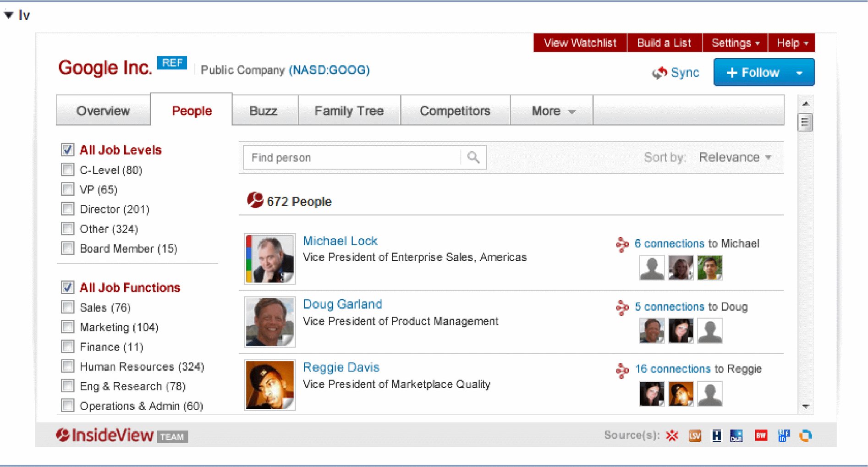Click the REF badge next to Google Inc.

tap(172, 63)
